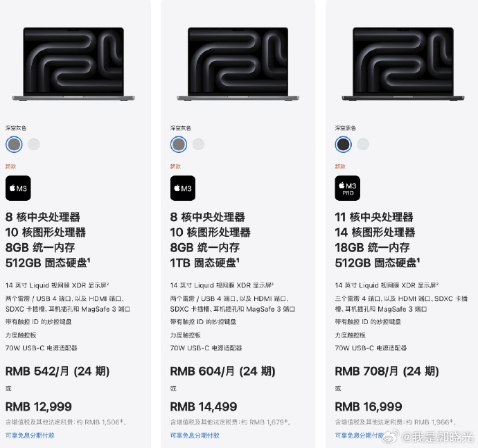This screenshot has width=478, height=448.
Task: Select space black swatch on M3 Pro model
Action: [x=343, y=145]
